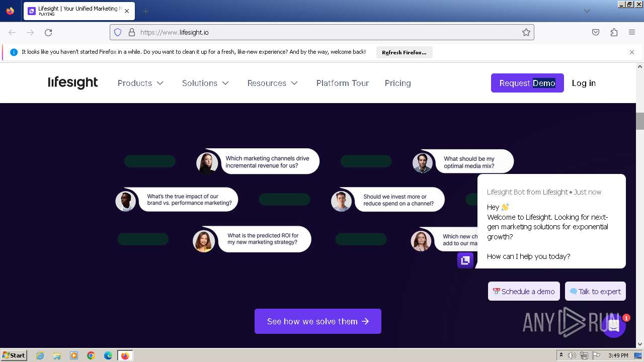Click the avatar beside predicted ROI question
Viewport: 644px width, 362px height.
click(204, 241)
